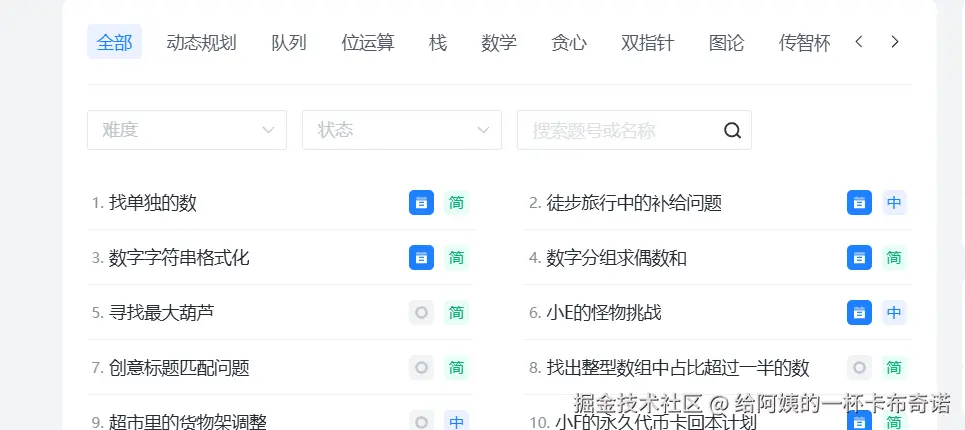Open the 难度 difficulty dropdown
Screen dimensions: 965x430
click(x=187, y=130)
